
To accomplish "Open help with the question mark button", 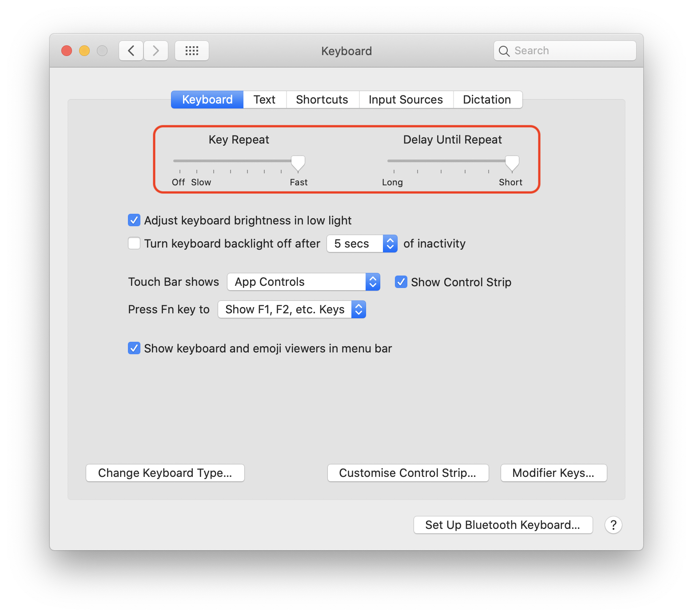I will (x=613, y=525).
